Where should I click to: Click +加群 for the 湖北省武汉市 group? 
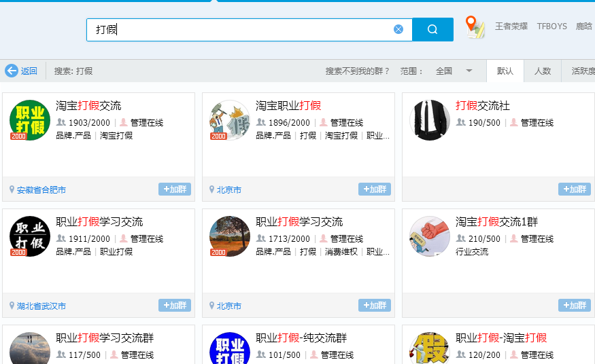175,306
